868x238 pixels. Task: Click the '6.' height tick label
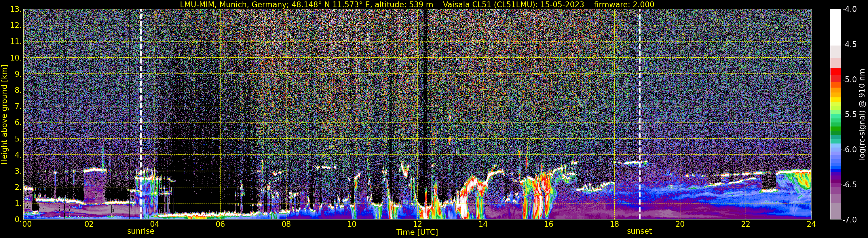click(18, 123)
